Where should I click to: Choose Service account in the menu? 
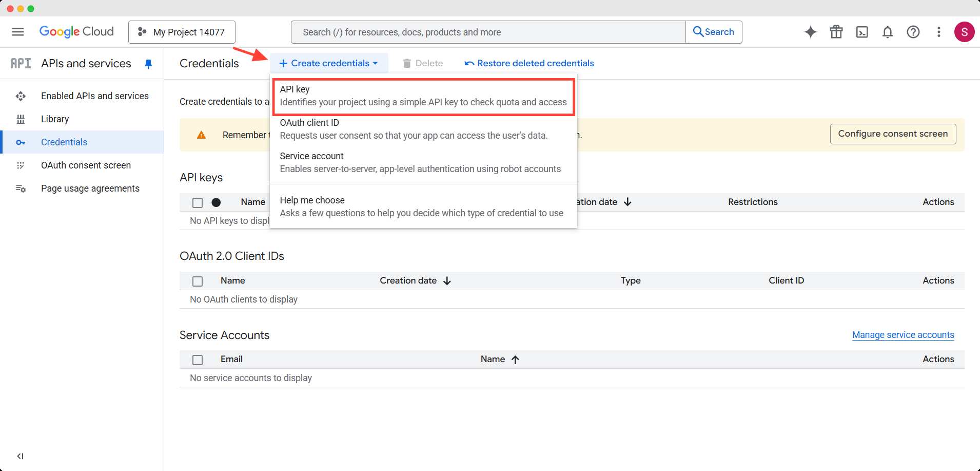point(421,162)
